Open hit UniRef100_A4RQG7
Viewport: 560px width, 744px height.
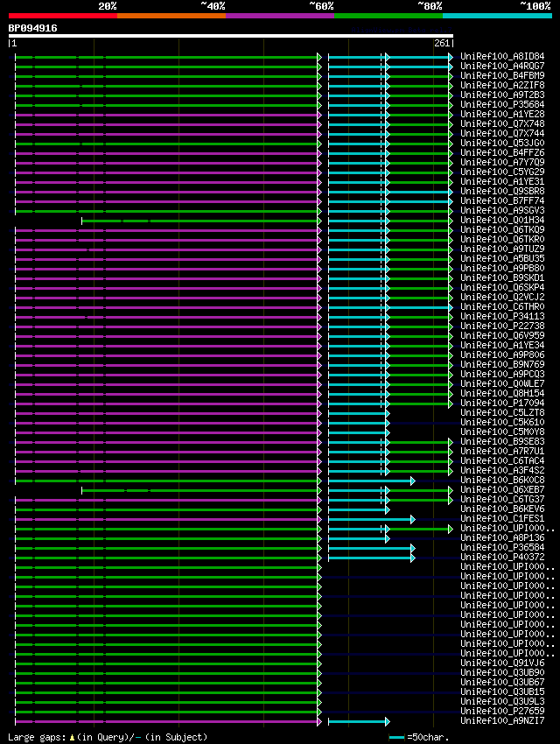[502, 66]
